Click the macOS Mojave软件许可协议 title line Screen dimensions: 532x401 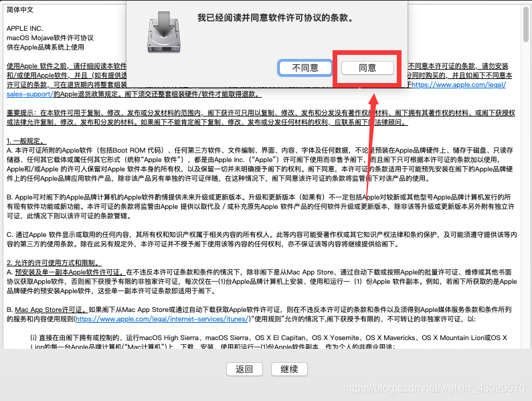click(50, 37)
